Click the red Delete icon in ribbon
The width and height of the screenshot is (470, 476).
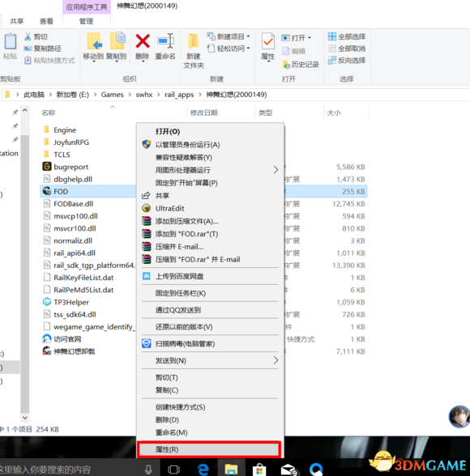click(143, 41)
